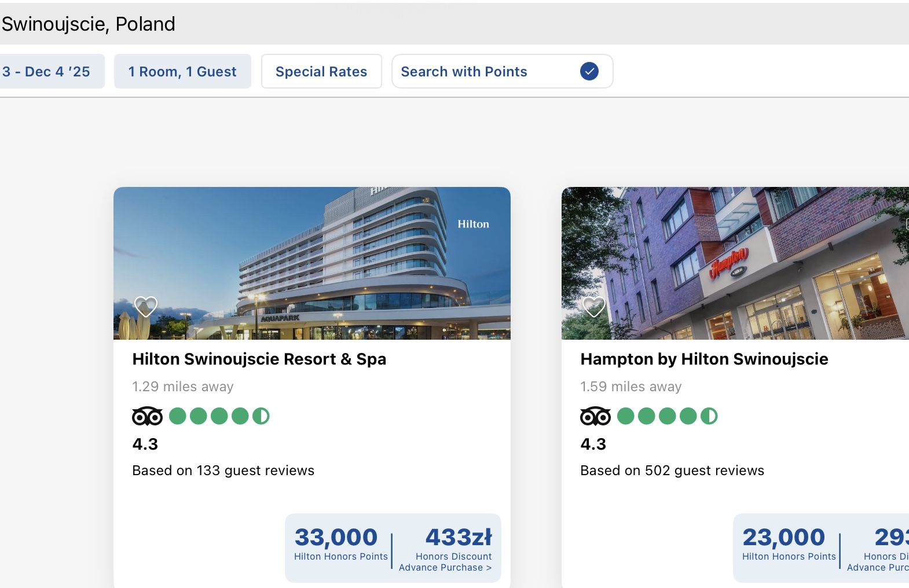Open the Hampton hotel building photo
The width and height of the screenshot is (909, 588).
(735, 263)
